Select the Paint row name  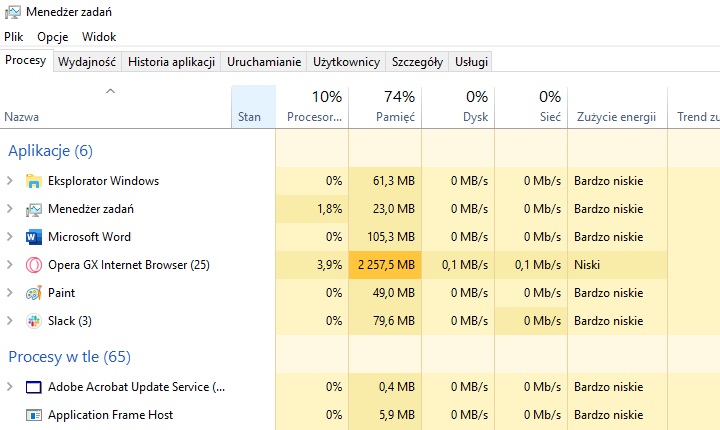(62, 293)
